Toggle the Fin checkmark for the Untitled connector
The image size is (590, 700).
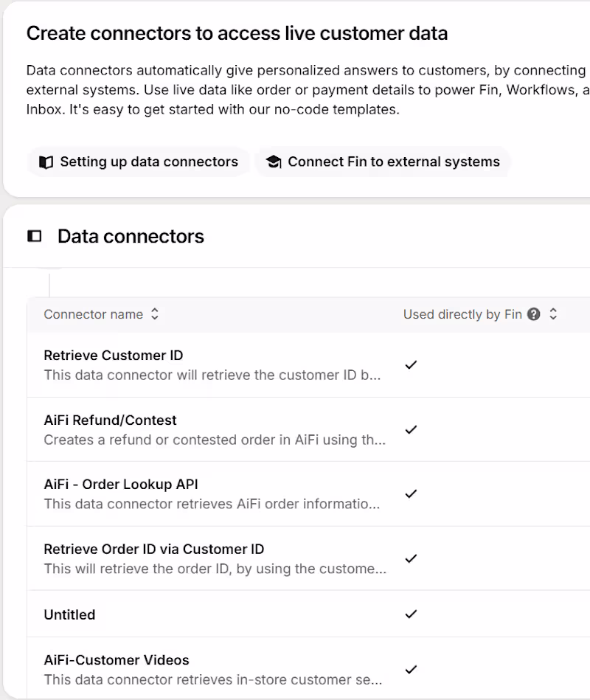(x=411, y=614)
